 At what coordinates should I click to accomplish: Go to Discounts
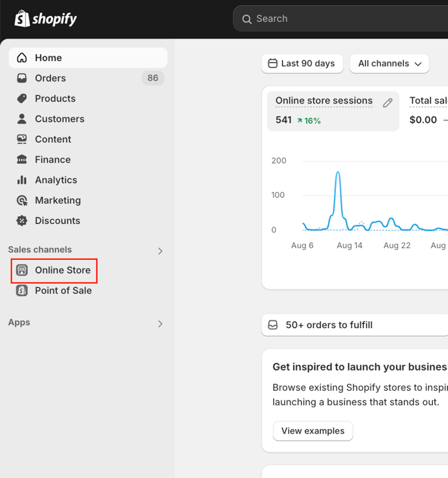coord(88,221)
